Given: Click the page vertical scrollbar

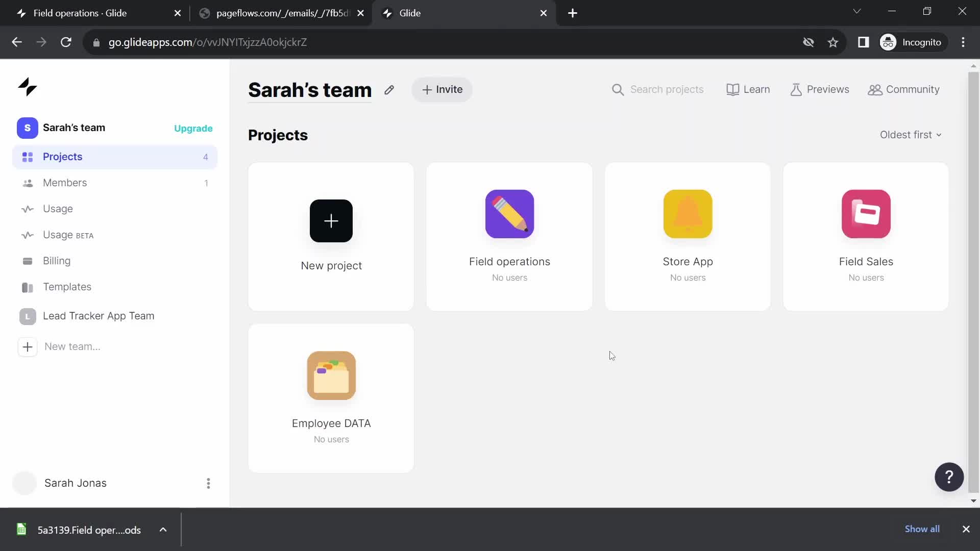Looking at the screenshot, I should click(x=973, y=282).
